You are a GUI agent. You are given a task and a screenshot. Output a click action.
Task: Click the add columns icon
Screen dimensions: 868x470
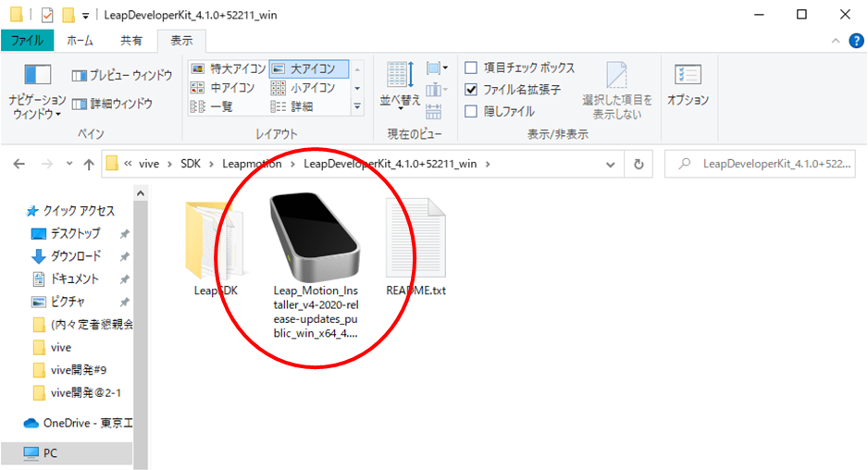pos(437,89)
